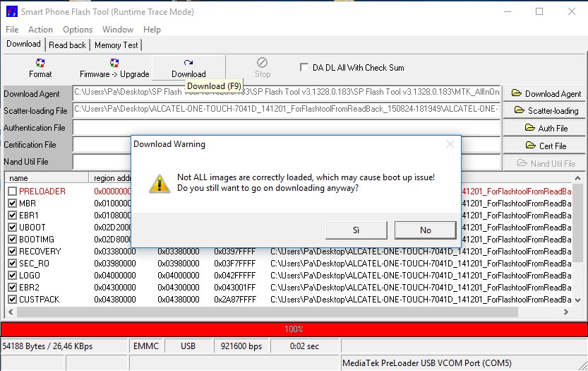Uncheck the RECOVERY partition

point(12,252)
